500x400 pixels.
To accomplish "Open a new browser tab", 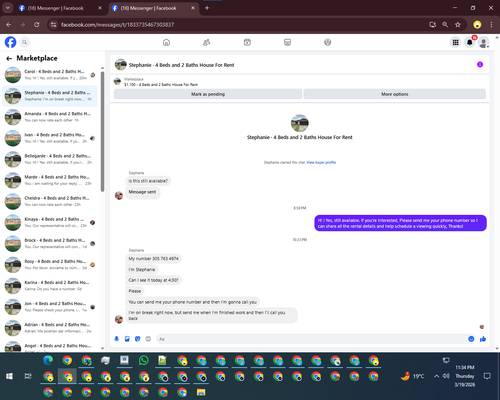I will [207, 8].
